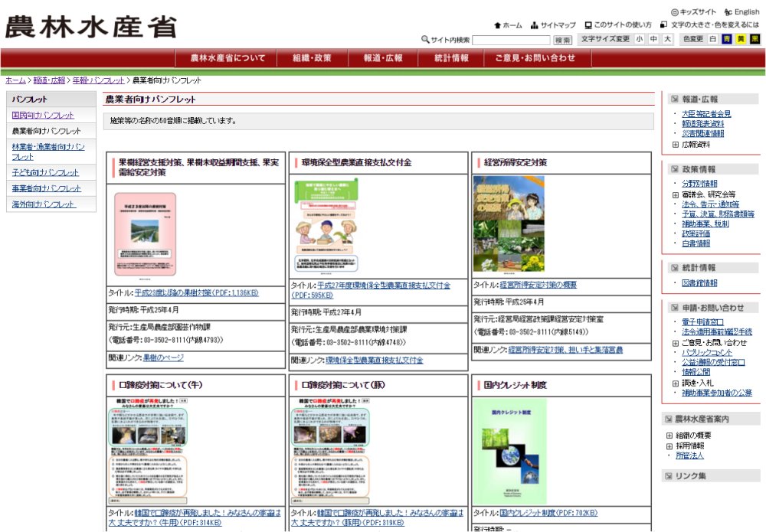Expand the 調達・入札 section
This screenshot has height=532, width=766.
[x=675, y=382]
